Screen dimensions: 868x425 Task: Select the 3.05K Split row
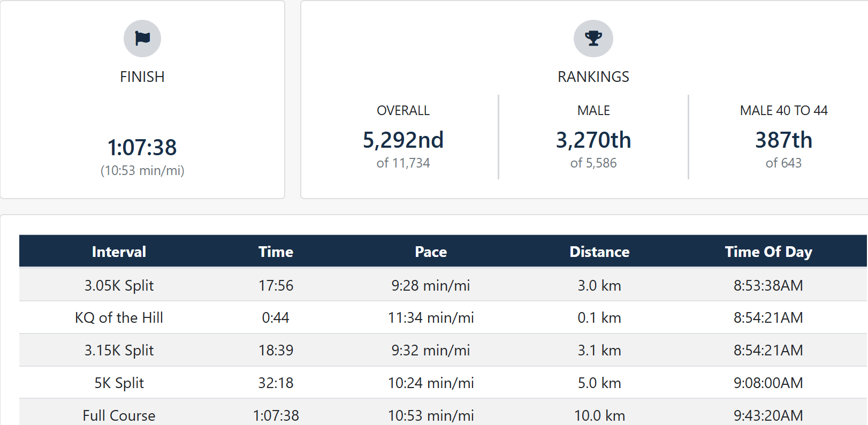point(443,285)
